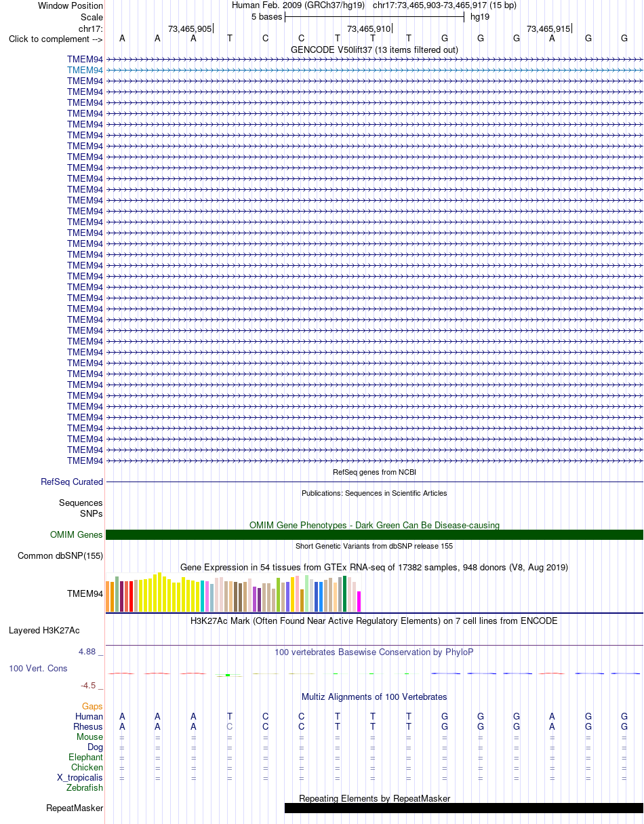The width and height of the screenshot is (644, 824).
Task: Click the magenta last bar in GTEx chart
Action: pyautogui.click(x=359, y=602)
